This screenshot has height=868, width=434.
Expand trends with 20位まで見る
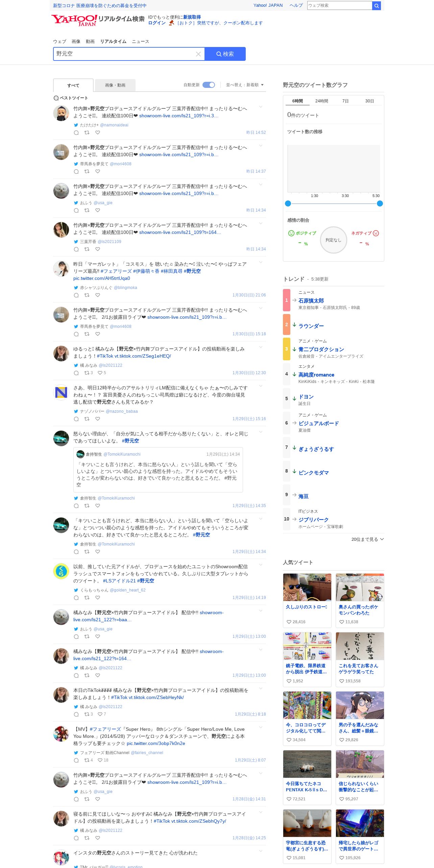[x=367, y=539]
